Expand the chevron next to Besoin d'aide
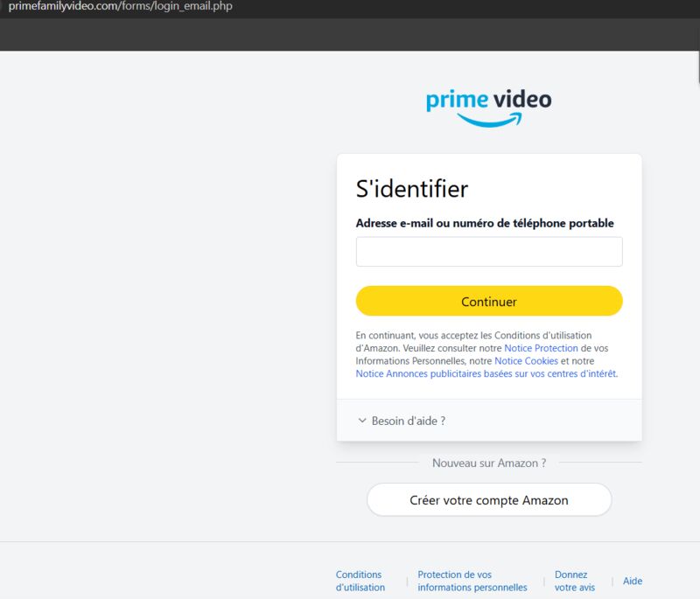 362,421
